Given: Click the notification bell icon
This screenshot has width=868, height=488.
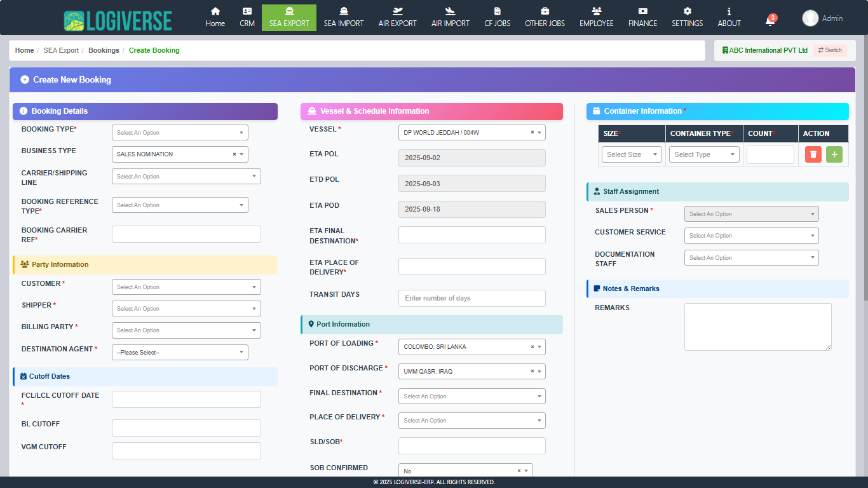Looking at the screenshot, I should (x=770, y=22).
